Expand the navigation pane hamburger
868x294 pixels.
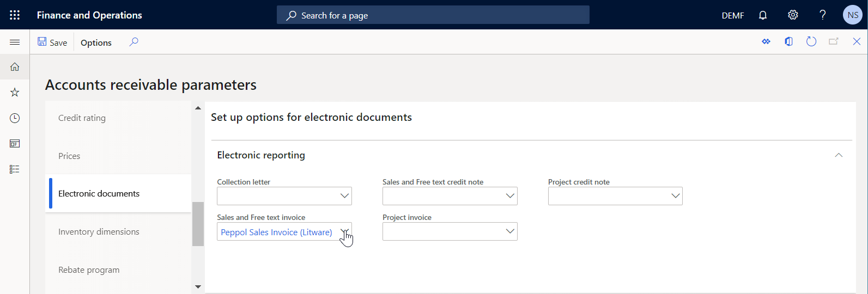pos(15,42)
